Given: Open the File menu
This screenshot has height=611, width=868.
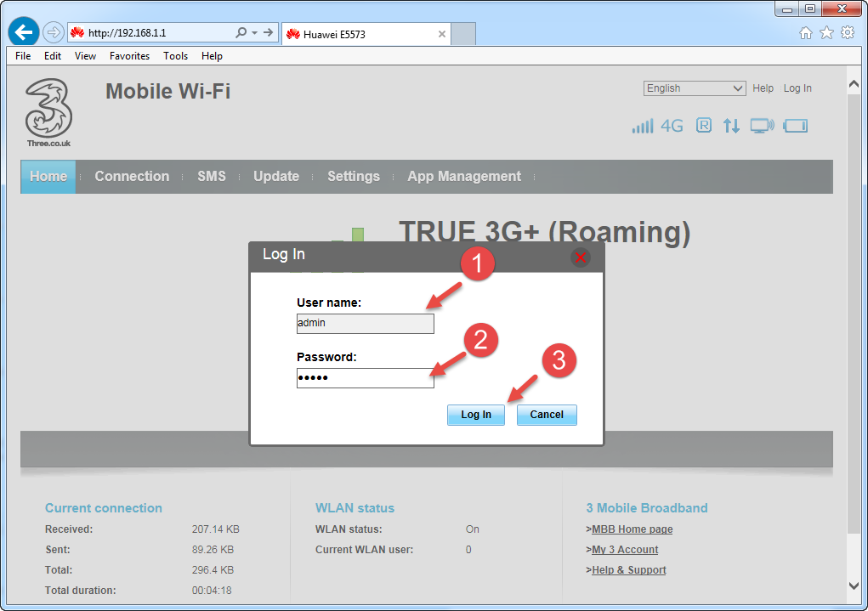Looking at the screenshot, I should [x=23, y=56].
